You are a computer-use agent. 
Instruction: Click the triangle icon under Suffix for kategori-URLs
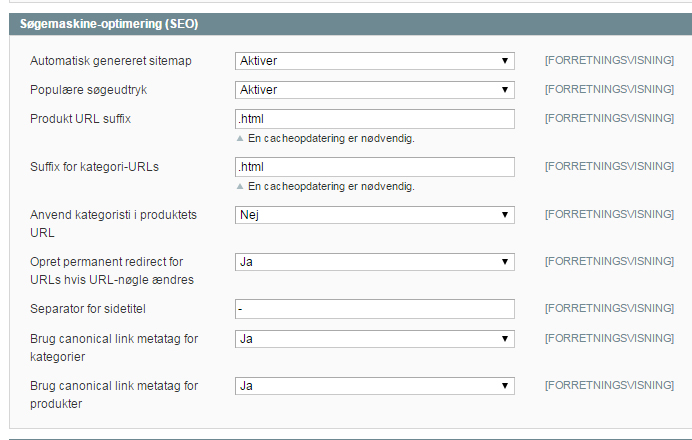(x=240, y=187)
